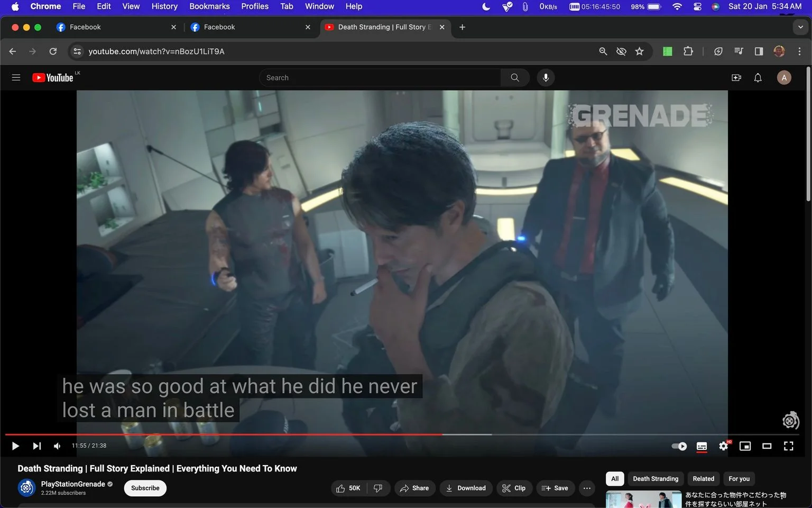The image size is (812, 508).
Task: Toggle the autoplay switch
Action: 679,446
